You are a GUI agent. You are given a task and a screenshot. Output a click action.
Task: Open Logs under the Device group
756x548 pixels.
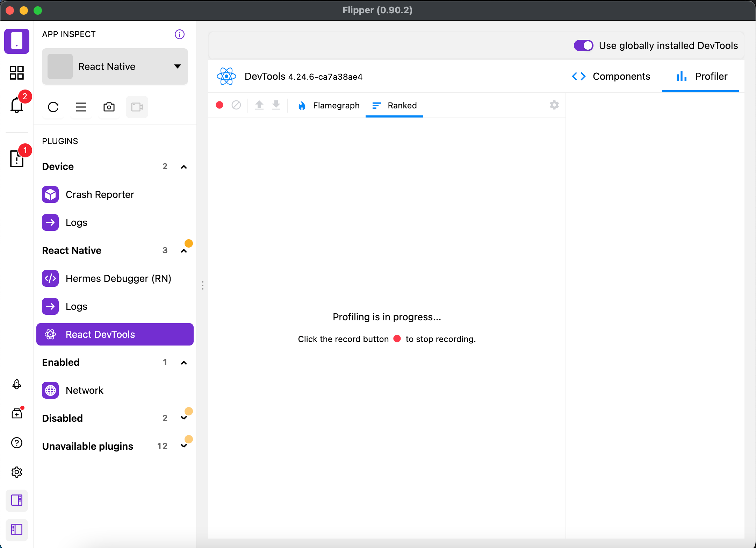click(115, 222)
